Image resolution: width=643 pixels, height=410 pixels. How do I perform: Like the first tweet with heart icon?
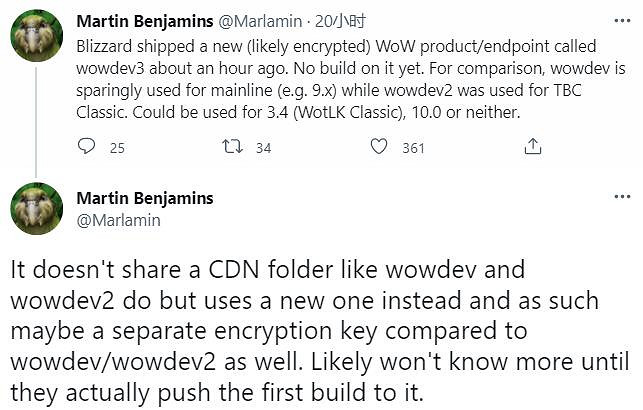pyautogui.click(x=379, y=147)
